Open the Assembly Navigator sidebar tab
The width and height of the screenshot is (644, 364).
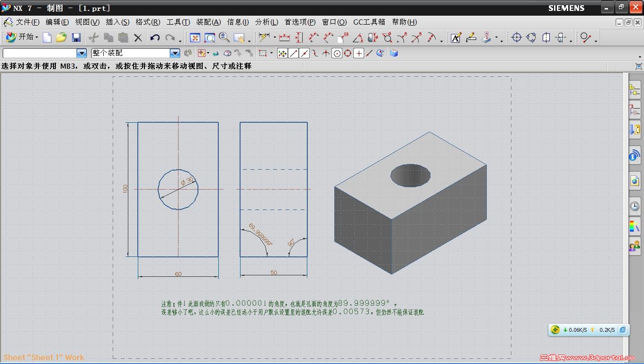pos(635,90)
